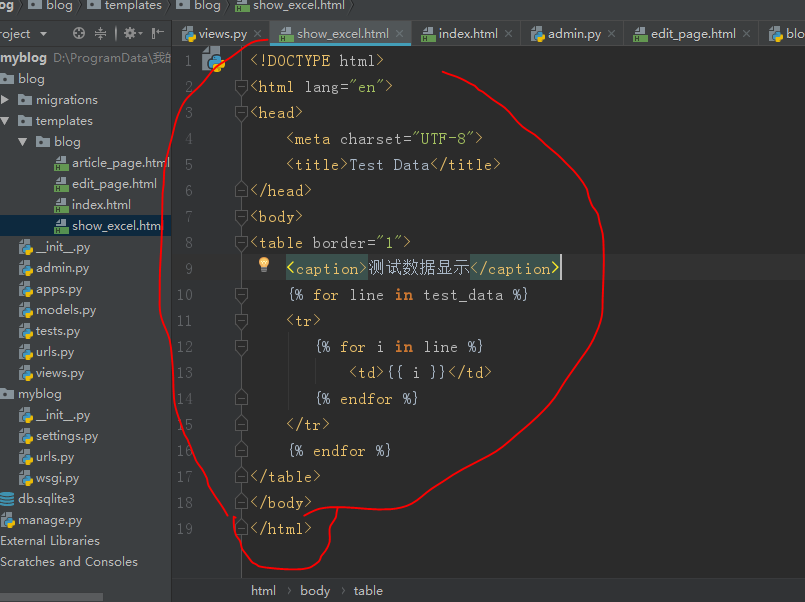Switch to the edit_page.html tab
This screenshot has width=805, height=602.
693,34
